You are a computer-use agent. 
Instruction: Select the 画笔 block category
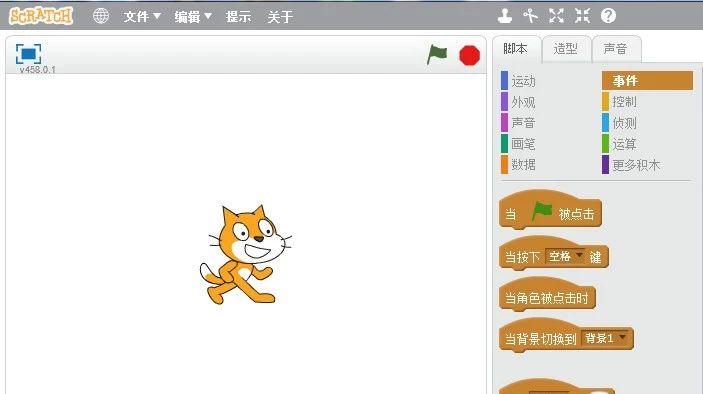pos(519,144)
